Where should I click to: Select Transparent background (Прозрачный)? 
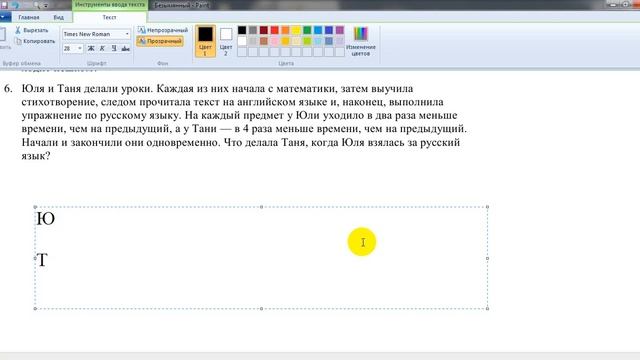(x=160, y=41)
